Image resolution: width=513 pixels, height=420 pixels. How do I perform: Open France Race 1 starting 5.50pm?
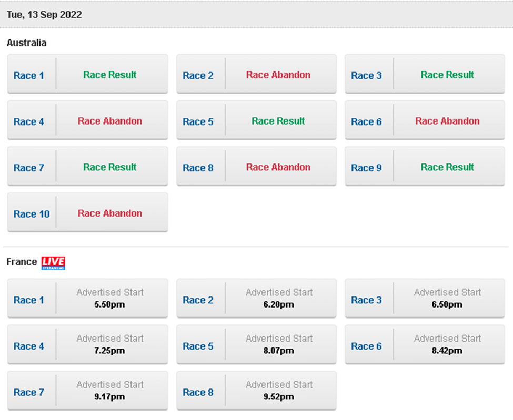(x=88, y=298)
